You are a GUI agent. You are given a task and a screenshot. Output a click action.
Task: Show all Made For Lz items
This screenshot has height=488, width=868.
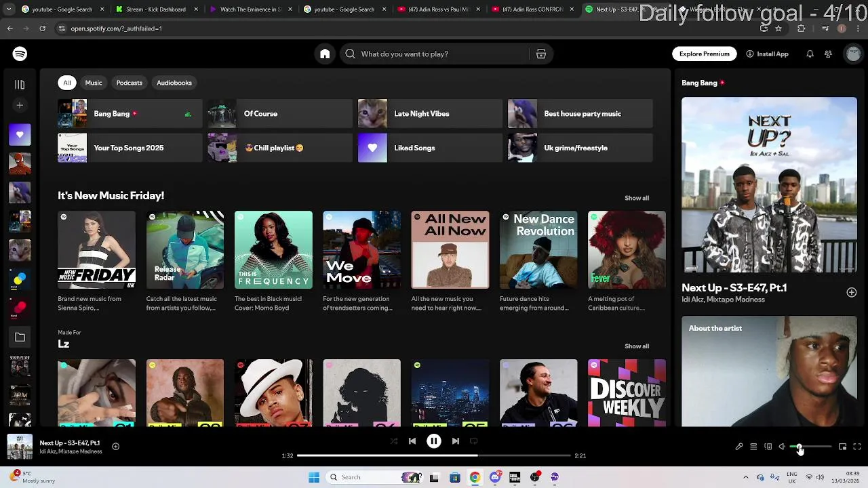[x=637, y=346]
